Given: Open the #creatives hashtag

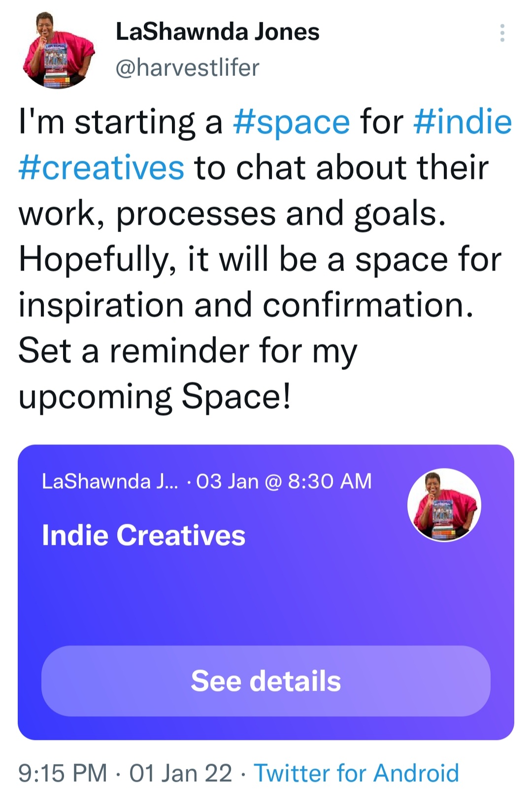Looking at the screenshot, I should click(101, 168).
